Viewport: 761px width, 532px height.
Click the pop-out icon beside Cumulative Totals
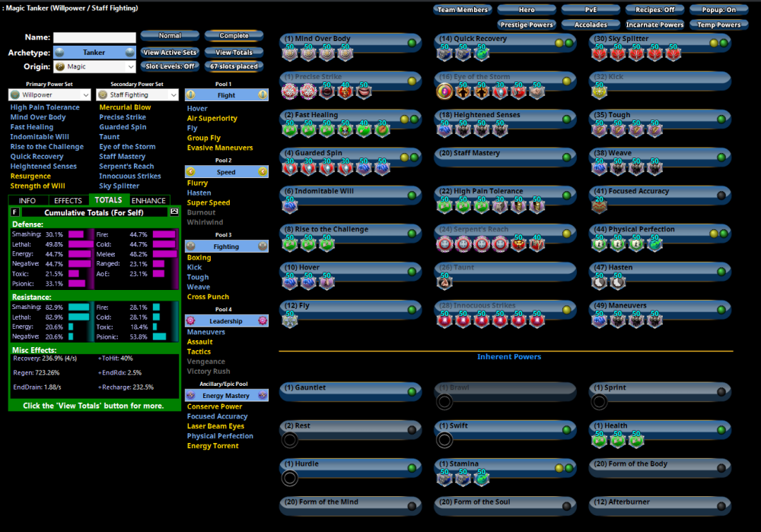coord(174,212)
